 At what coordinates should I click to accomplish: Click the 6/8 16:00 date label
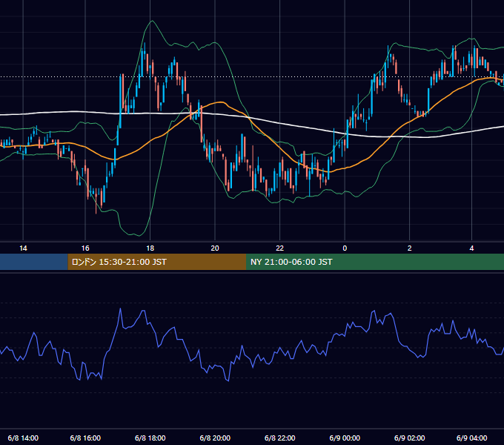point(85,438)
